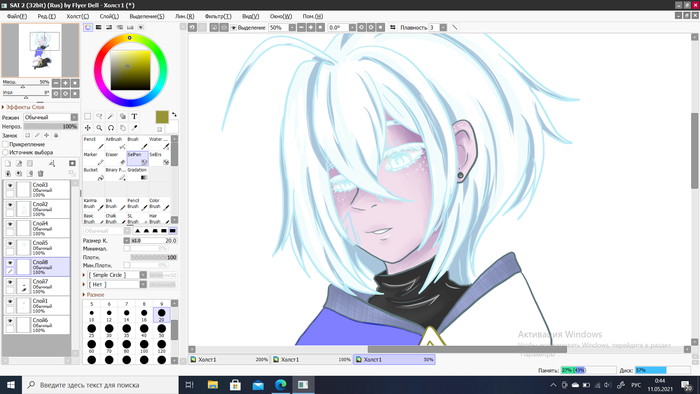Open the rotation angle 0.0° dropdown
The image size is (700, 394).
pyautogui.click(x=352, y=28)
